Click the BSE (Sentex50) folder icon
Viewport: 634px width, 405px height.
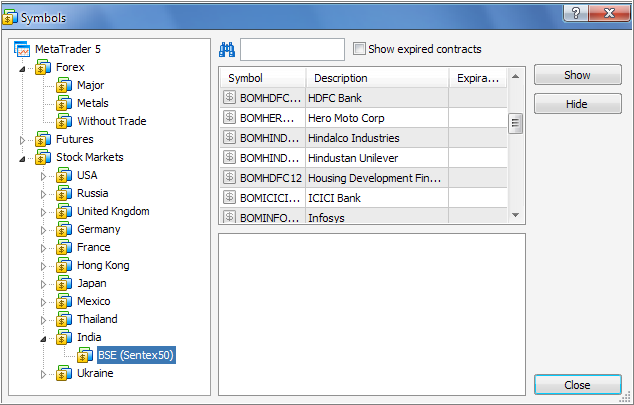point(85,355)
